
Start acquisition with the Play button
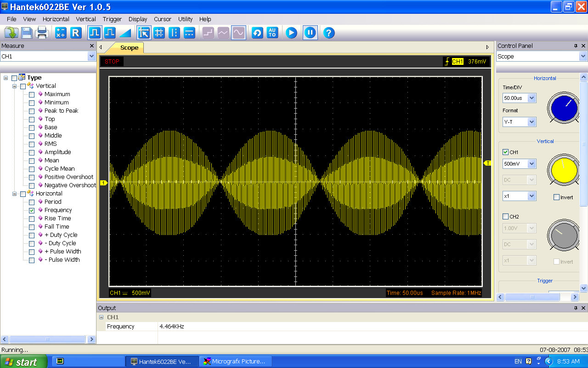click(x=291, y=33)
